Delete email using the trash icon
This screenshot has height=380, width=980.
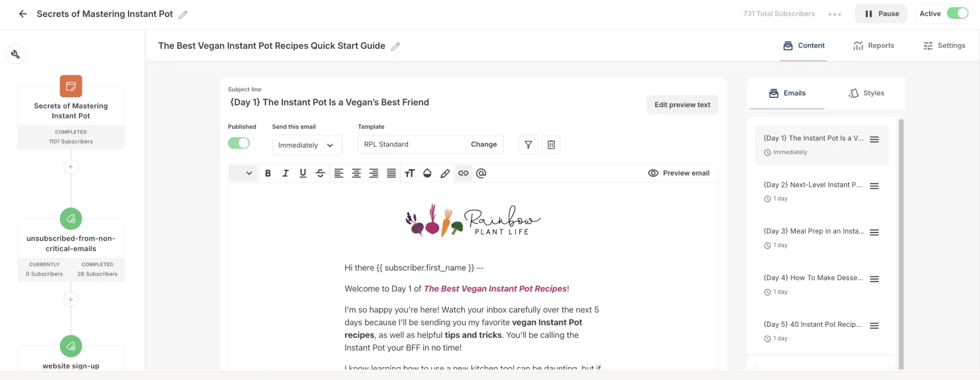tap(551, 144)
